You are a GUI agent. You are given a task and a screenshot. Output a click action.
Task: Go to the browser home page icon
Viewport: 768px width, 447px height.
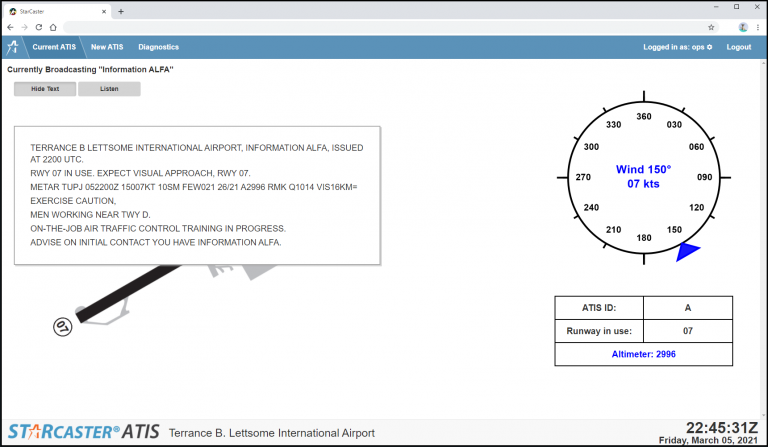(x=53, y=27)
